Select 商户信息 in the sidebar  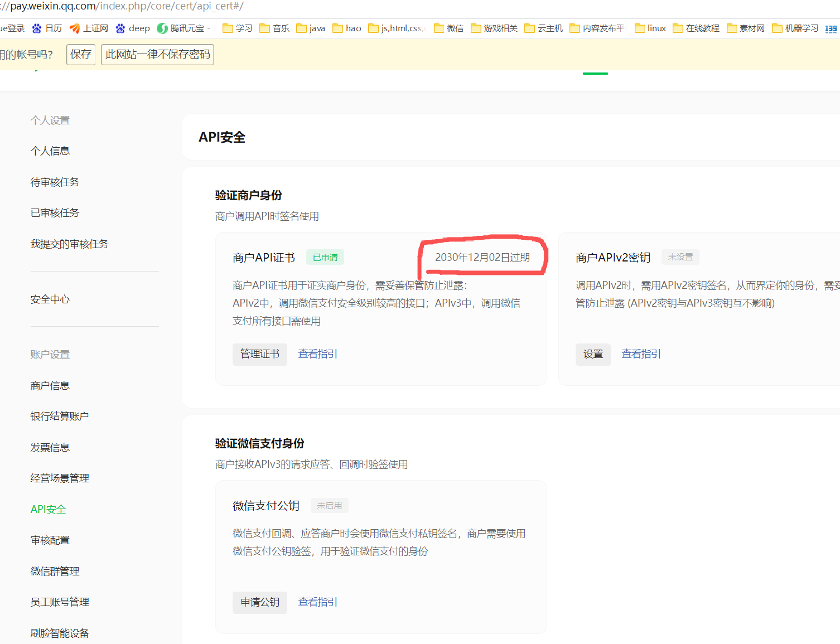click(50, 386)
